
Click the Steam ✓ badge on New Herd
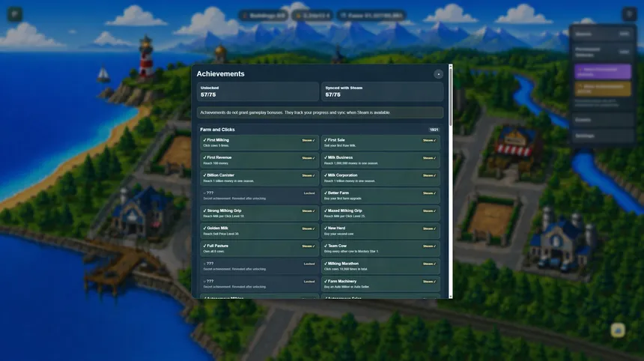(x=429, y=228)
